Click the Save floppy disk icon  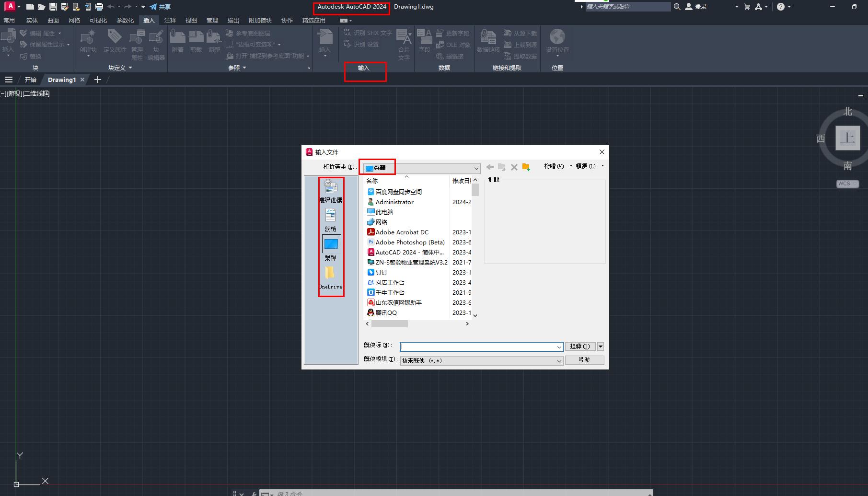(53, 7)
